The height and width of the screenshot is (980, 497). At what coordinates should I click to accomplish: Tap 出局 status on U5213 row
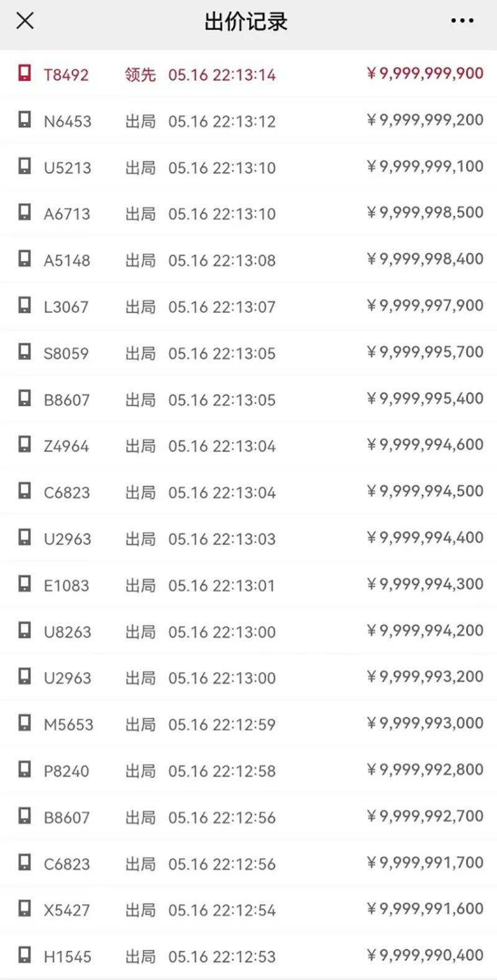tap(140, 167)
